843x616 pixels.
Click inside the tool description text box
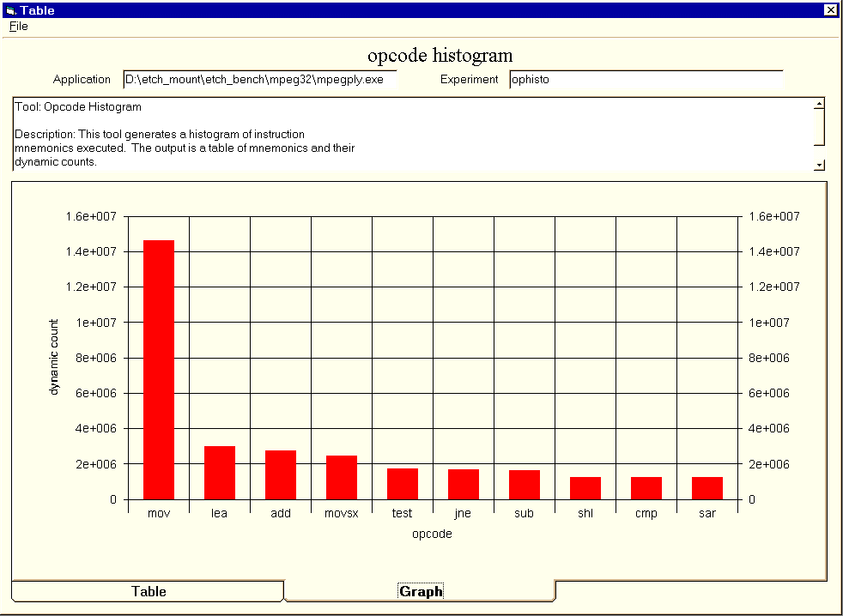click(x=412, y=134)
